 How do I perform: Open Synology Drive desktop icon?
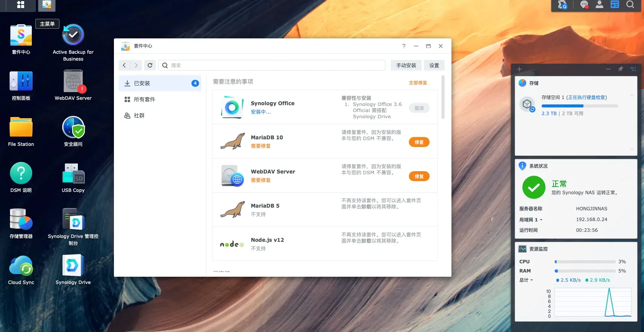(73, 266)
